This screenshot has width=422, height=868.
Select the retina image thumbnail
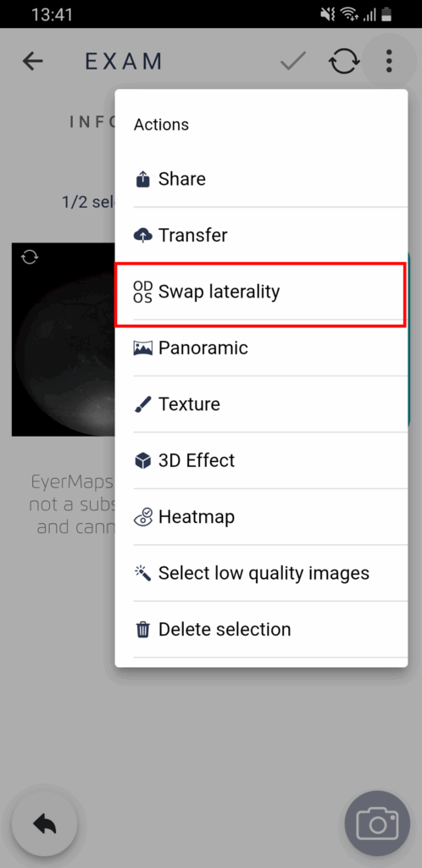[x=64, y=339]
